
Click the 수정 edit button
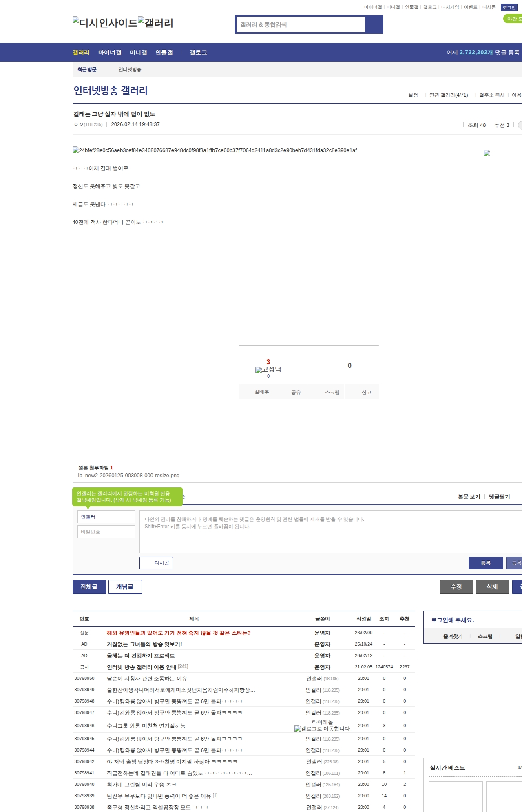[457, 587]
